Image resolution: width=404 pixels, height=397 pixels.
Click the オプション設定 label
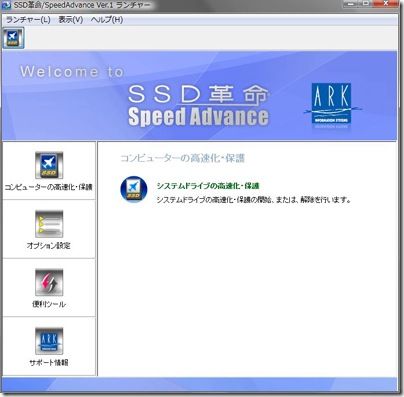tap(49, 246)
